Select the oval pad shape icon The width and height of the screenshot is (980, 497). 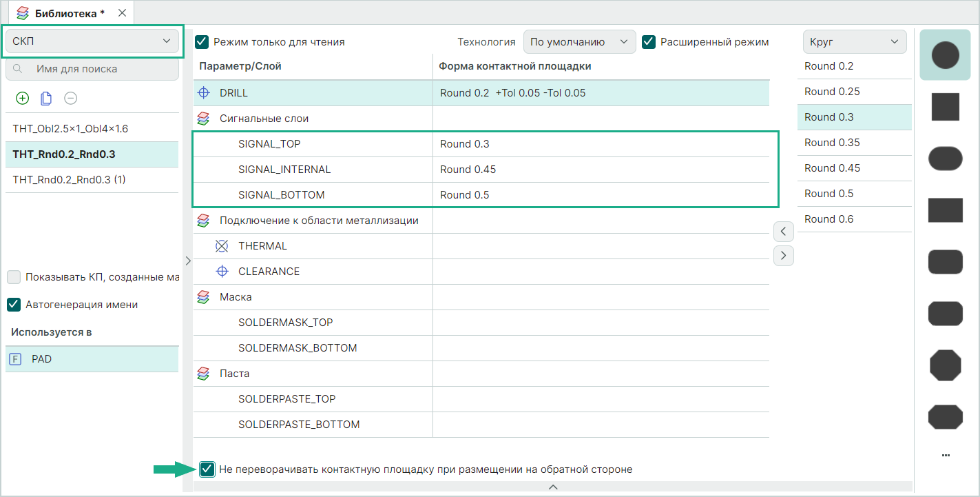(945, 159)
